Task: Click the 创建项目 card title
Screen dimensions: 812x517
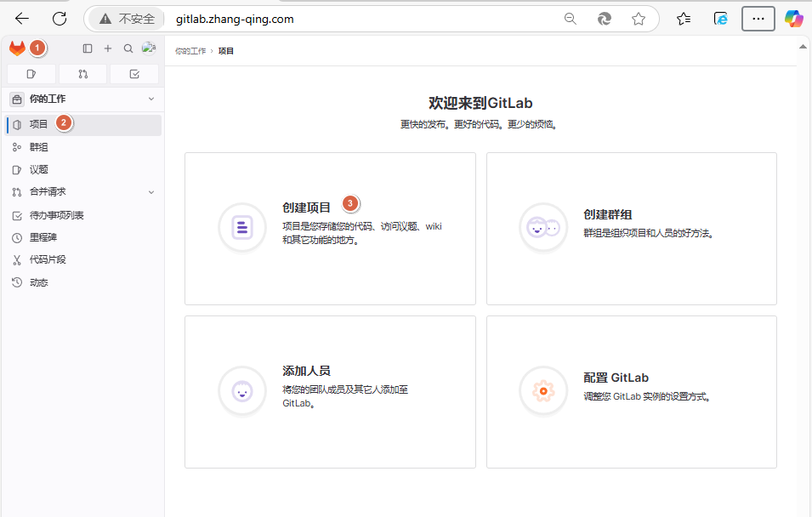Action: [306, 207]
